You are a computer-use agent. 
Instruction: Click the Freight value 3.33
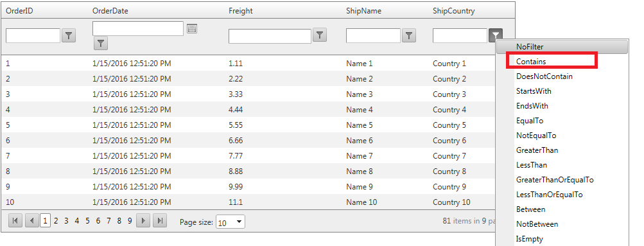pyautogui.click(x=236, y=94)
